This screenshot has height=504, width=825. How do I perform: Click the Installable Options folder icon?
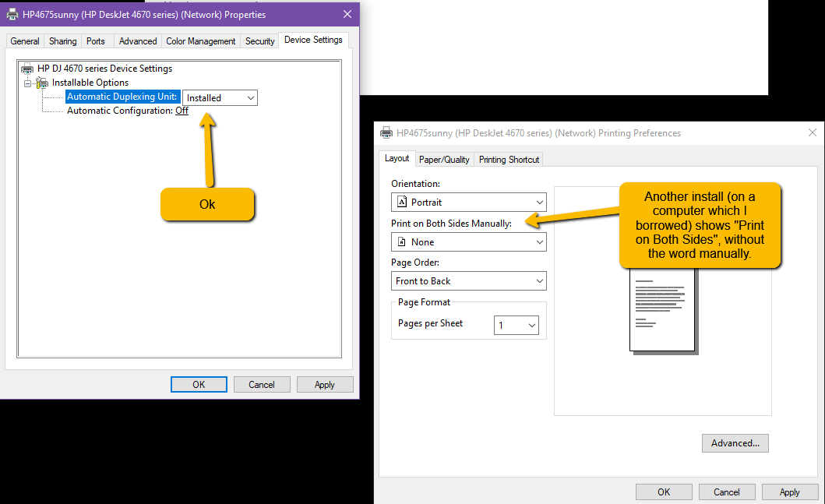point(42,83)
